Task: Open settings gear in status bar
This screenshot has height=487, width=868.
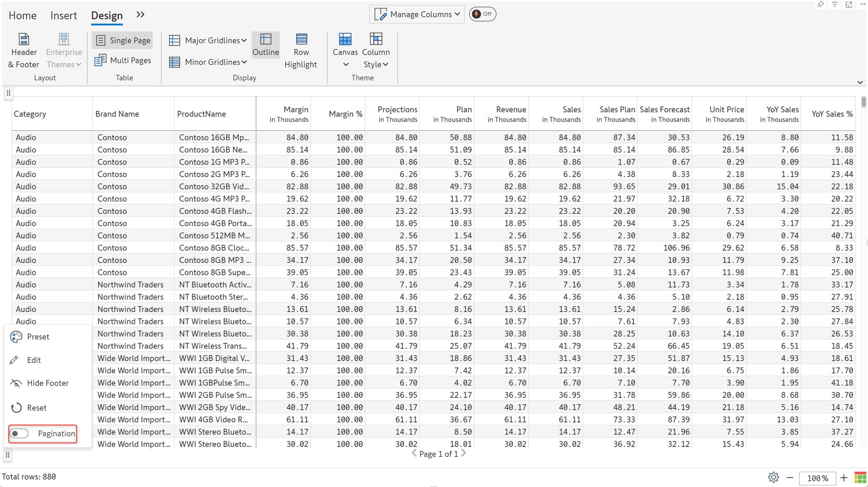Action: pos(773,477)
